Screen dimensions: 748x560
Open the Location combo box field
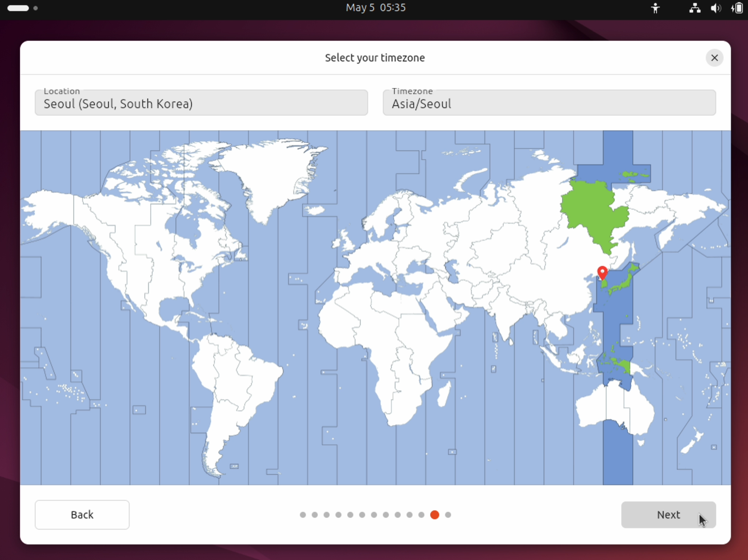201,103
